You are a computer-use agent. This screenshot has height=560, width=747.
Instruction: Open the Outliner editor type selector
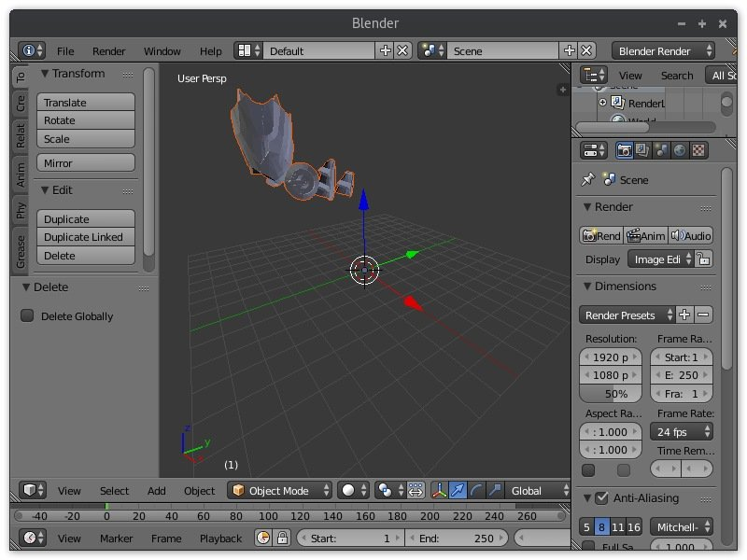[594, 76]
